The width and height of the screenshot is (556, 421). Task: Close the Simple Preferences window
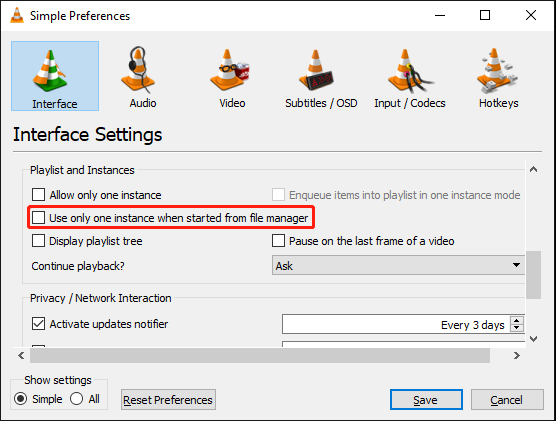pyautogui.click(x=531, y=15)
